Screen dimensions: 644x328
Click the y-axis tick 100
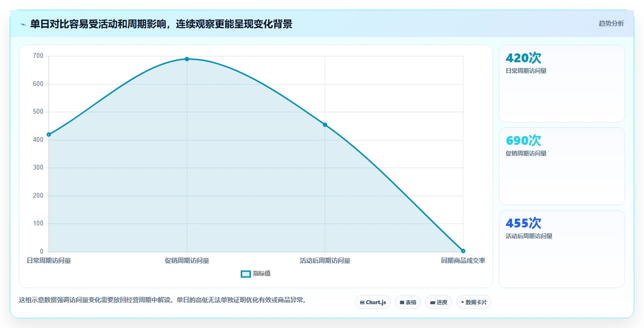[x=38, y=224]
